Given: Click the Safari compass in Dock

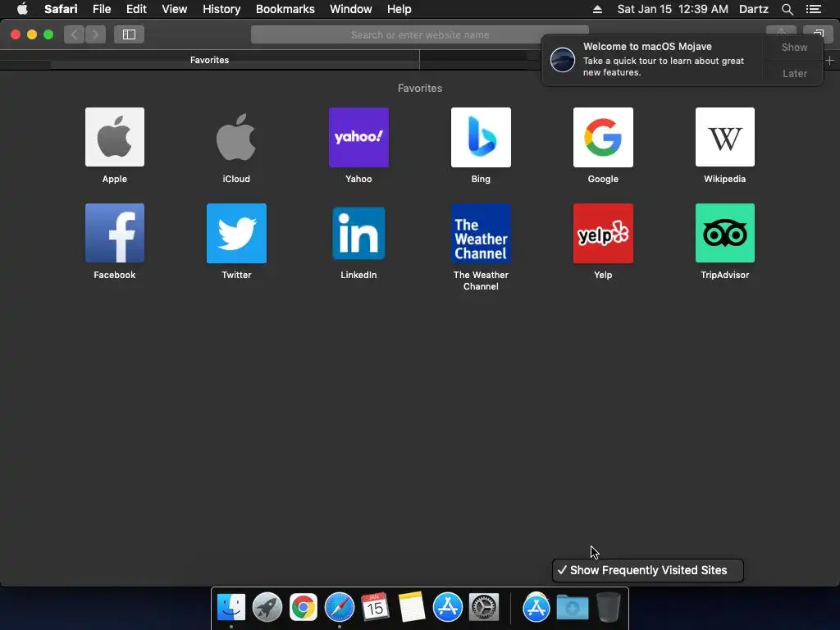Looking at the screenshot, I should coord(340,607).
